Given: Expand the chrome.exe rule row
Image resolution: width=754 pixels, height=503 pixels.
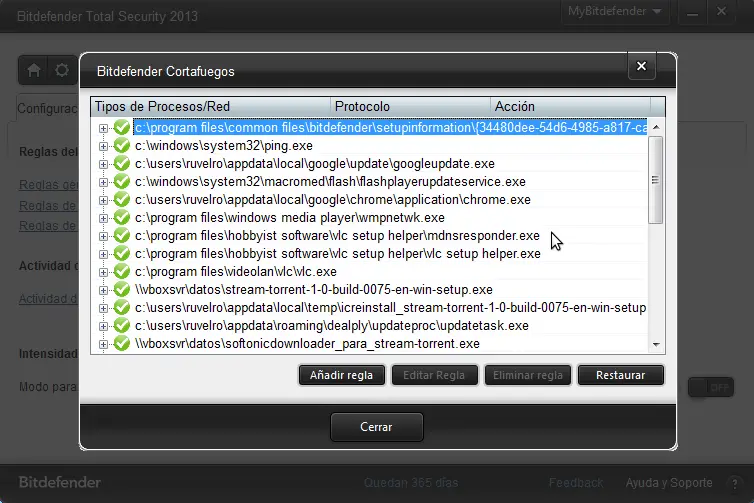Looking at the screenshot, I should [x=103, y=201].
